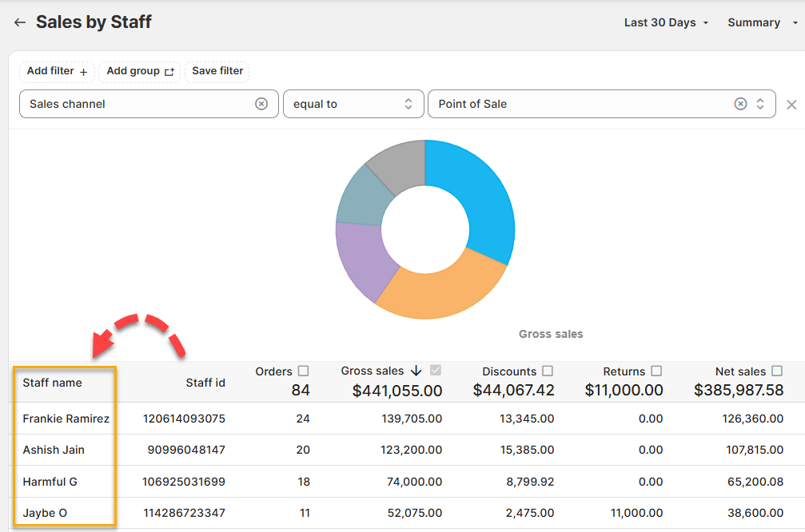805x532 pixels.
Task: Expand the Summary view dropdown
Action: tap(762, 22)
